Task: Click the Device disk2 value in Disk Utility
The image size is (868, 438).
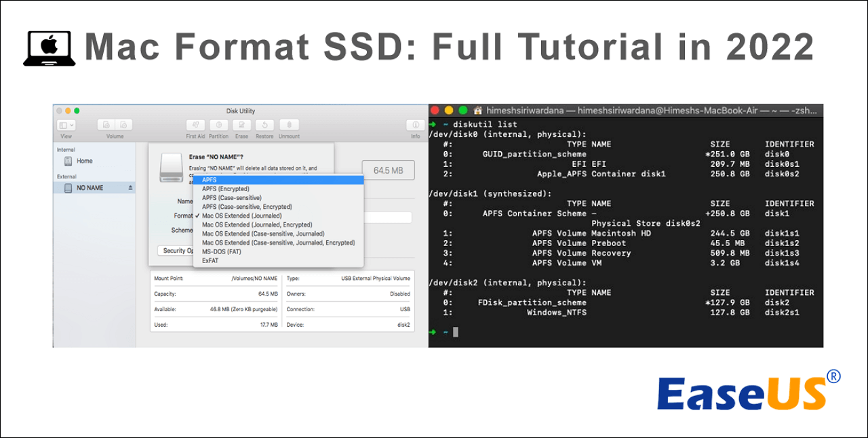Action: (403, 325)
